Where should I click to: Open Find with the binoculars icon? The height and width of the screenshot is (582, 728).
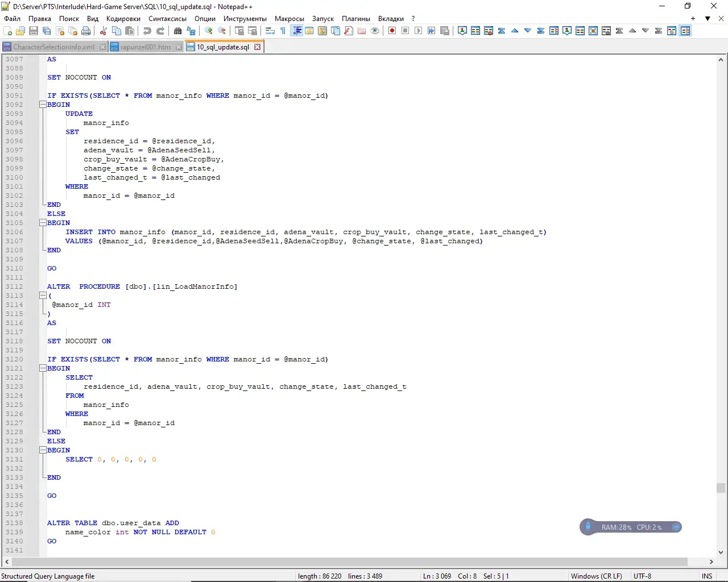coord(178,31)
